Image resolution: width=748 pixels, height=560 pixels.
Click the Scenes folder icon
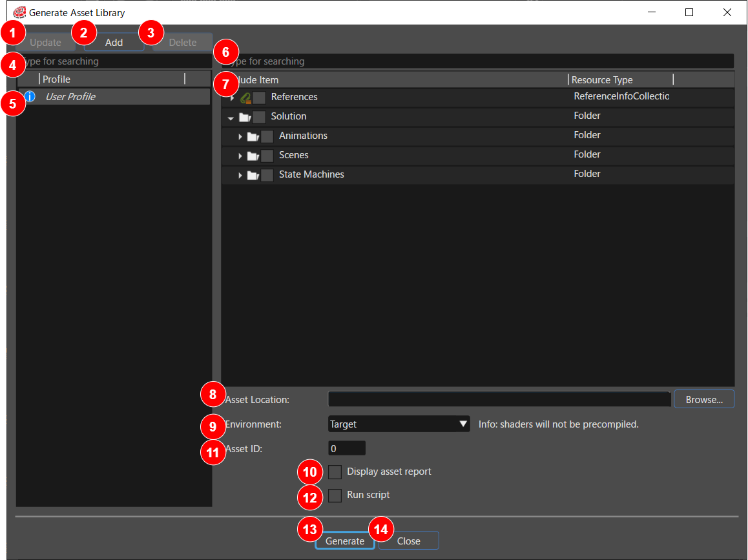tap(253, 156)
